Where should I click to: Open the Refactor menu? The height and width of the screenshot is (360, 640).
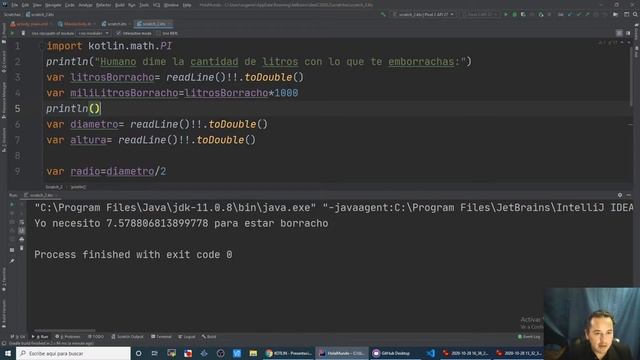tap(103, 5)
